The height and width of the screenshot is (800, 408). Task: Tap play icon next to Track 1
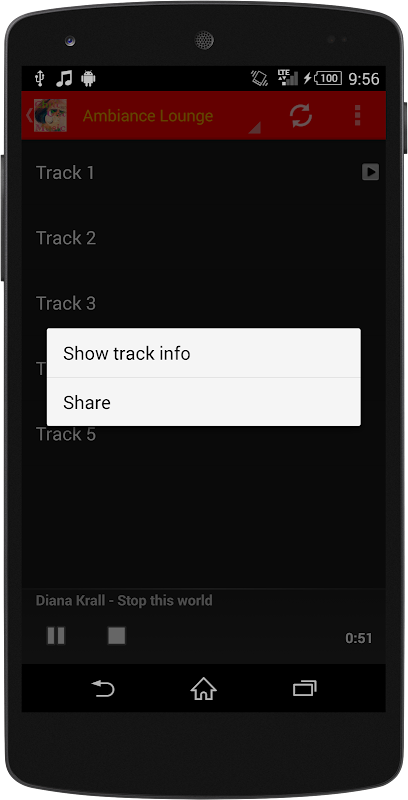click(370, 172)
